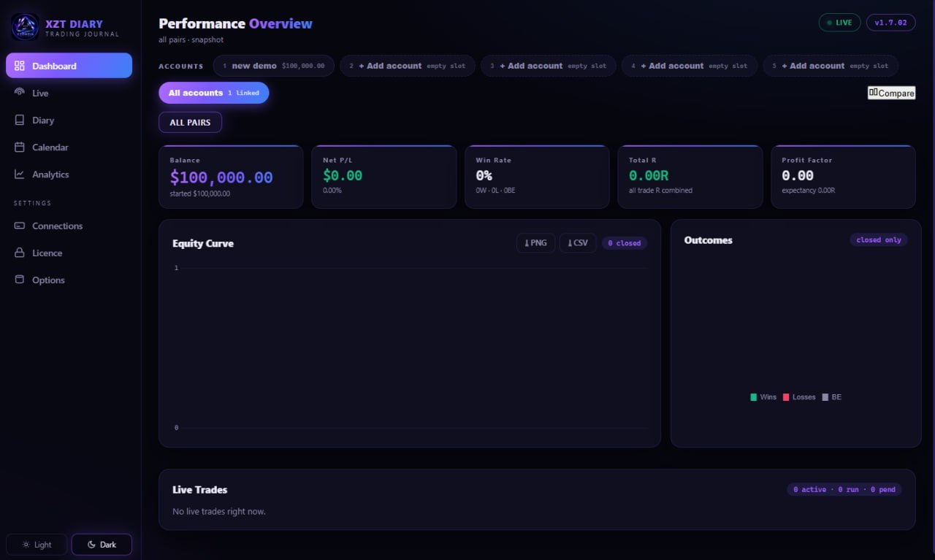935x560 pixels.
Task: Click the Outcomes heading
Action: pyautogui.click(x=708, y=239)
